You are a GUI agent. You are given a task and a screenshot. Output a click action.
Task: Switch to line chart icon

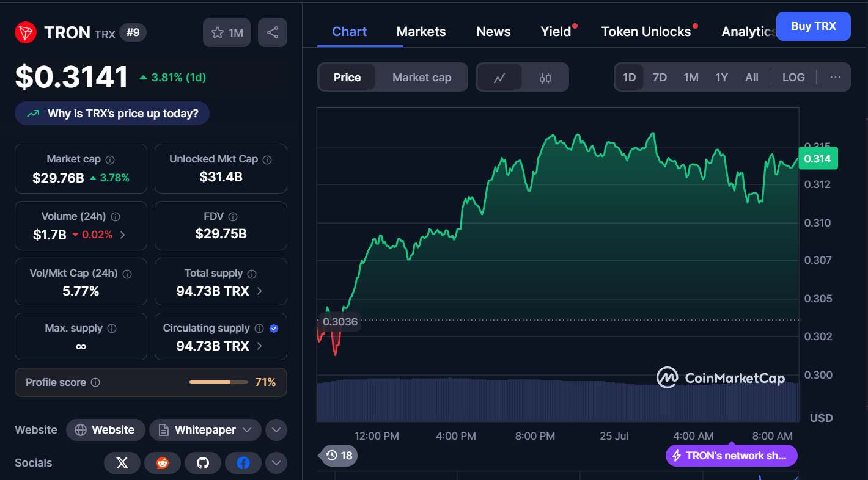[499, 78]
